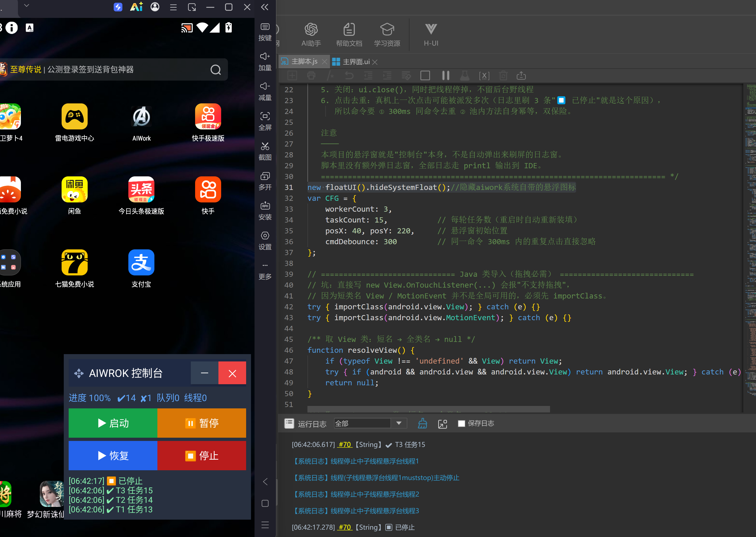This screenshot has height=537, width=756.
Task: Click 安装 APK install icon
Action: [265, 211]
